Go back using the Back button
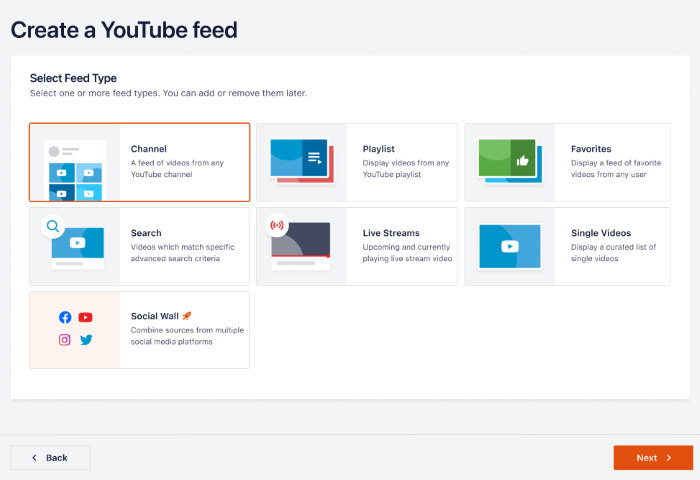 click(x=50, y=457)
